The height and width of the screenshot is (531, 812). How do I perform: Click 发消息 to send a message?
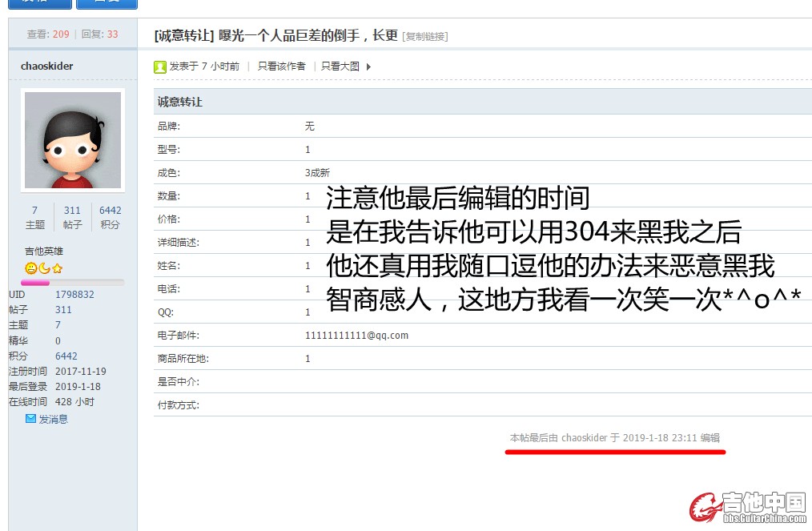coord(53,419)
